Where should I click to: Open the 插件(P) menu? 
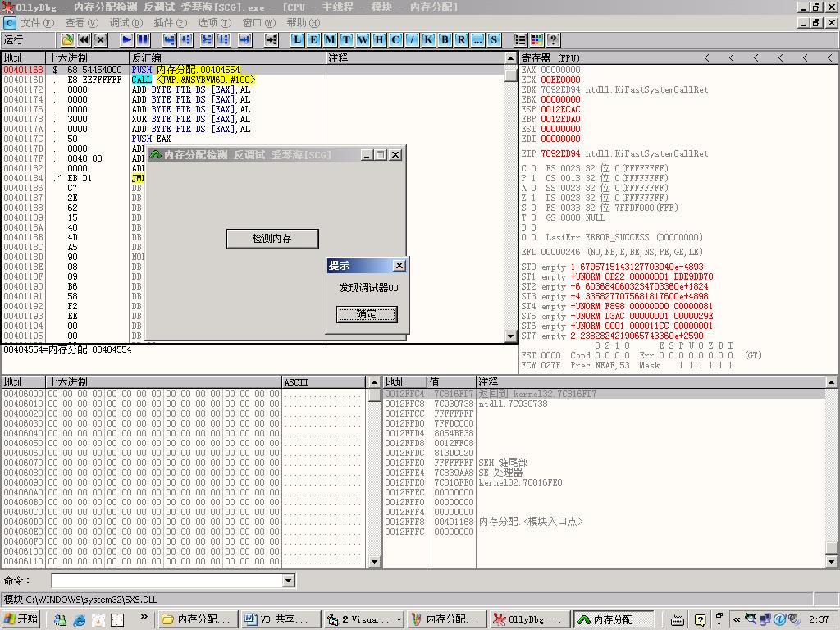click(171, 23)
